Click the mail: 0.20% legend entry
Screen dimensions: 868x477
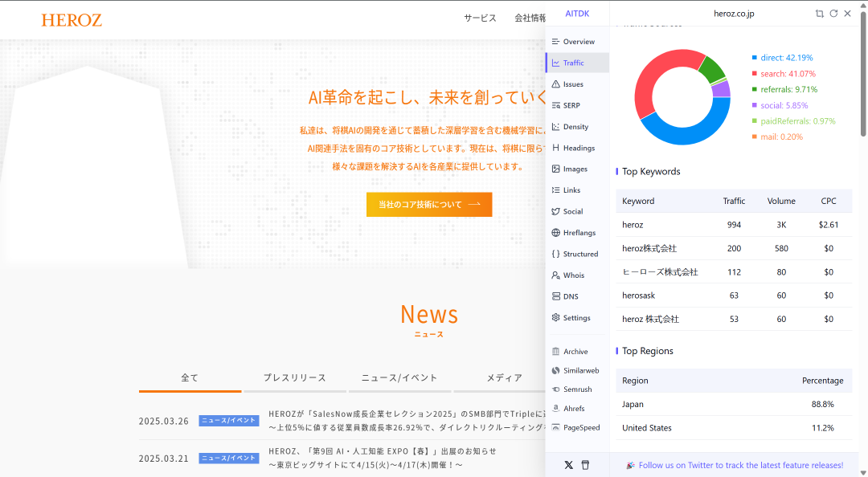(777, 137)
